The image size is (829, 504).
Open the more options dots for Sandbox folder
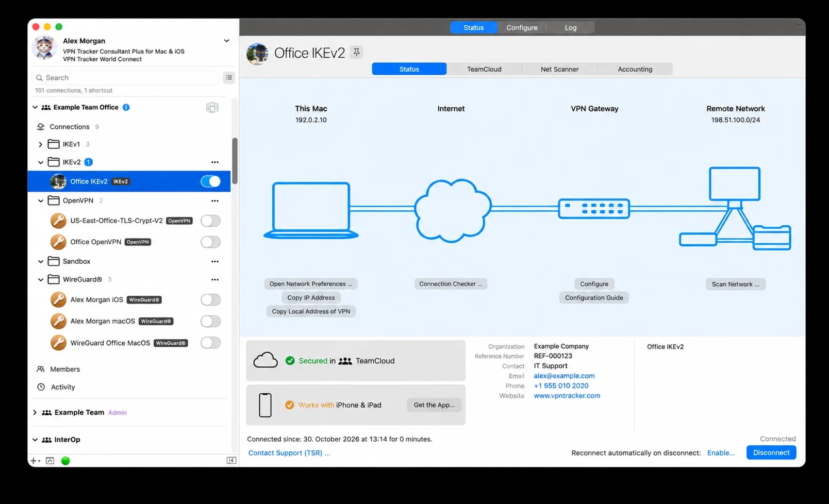click(215, 262)
